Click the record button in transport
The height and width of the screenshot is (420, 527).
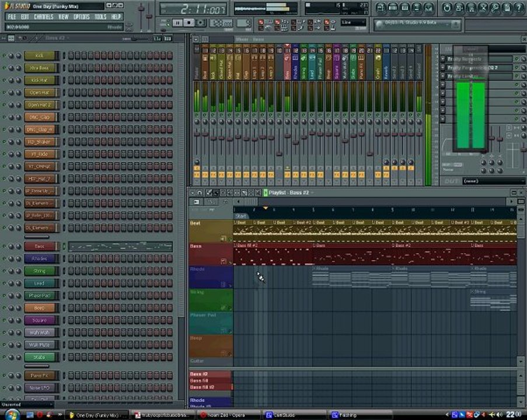(x=201, y=23)
